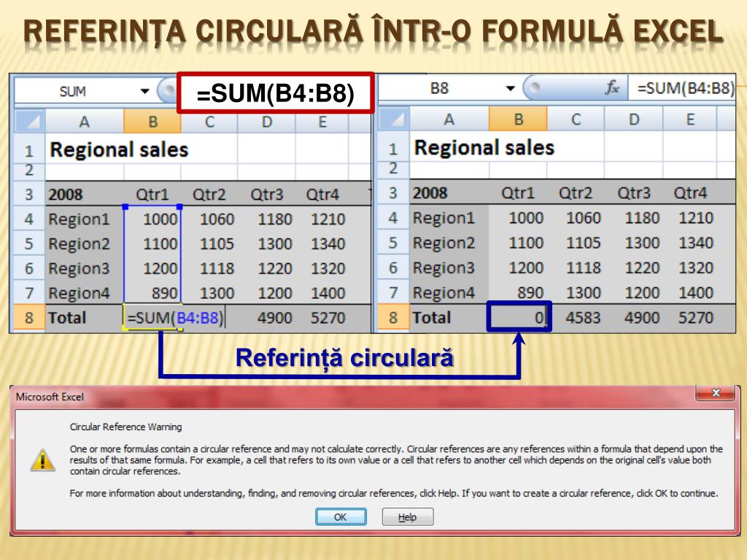Click Qtr4 header in B8-name-box sheet
Viewport: 747px width, 560px height.
pos(690,192)
